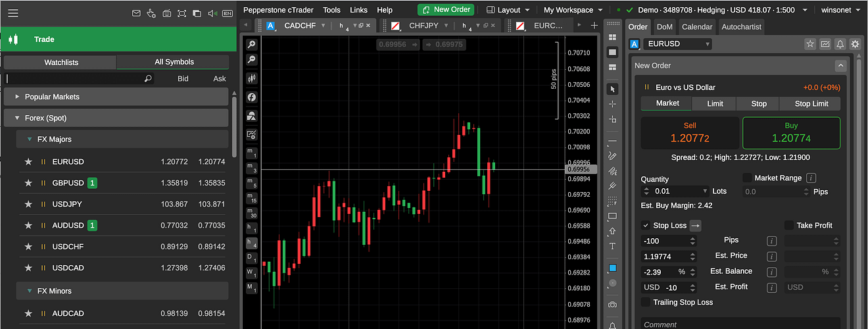Open the mail inbox icon
Viewport: 868px width, 329px height.
click(x=136, y=13)
